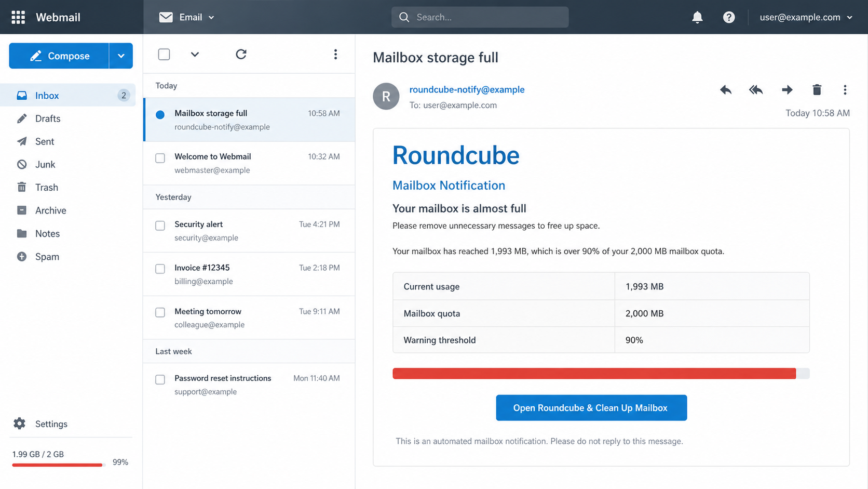The width and height of the screenshot is (868, 489).
Task: Reply to the message
Action: coord(726,90)
